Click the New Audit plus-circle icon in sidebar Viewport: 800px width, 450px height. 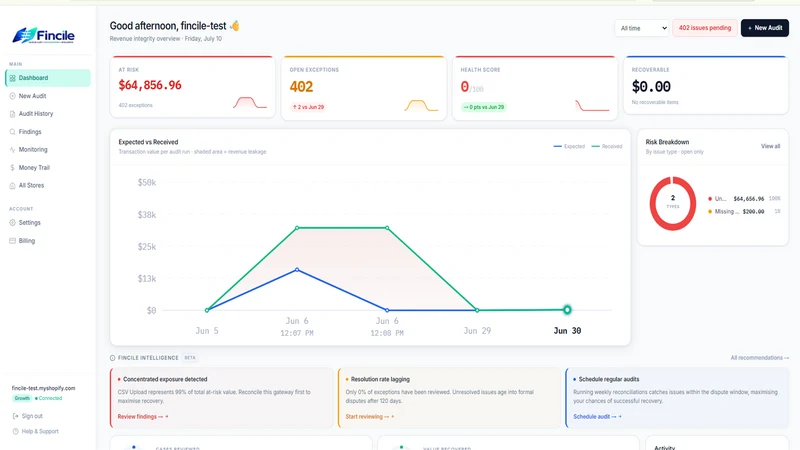point(12,96)
